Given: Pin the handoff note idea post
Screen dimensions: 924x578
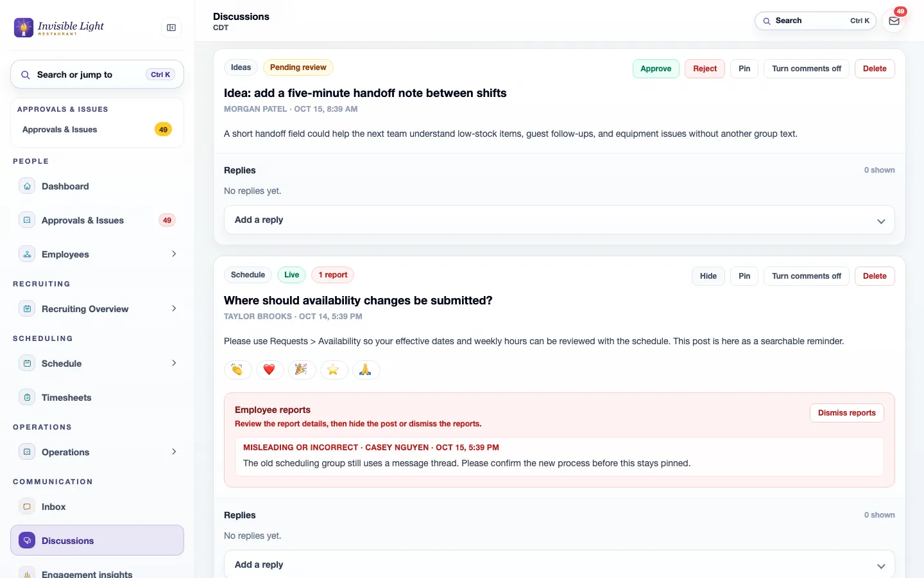Looking at the screenshot, I should (744, 69).
